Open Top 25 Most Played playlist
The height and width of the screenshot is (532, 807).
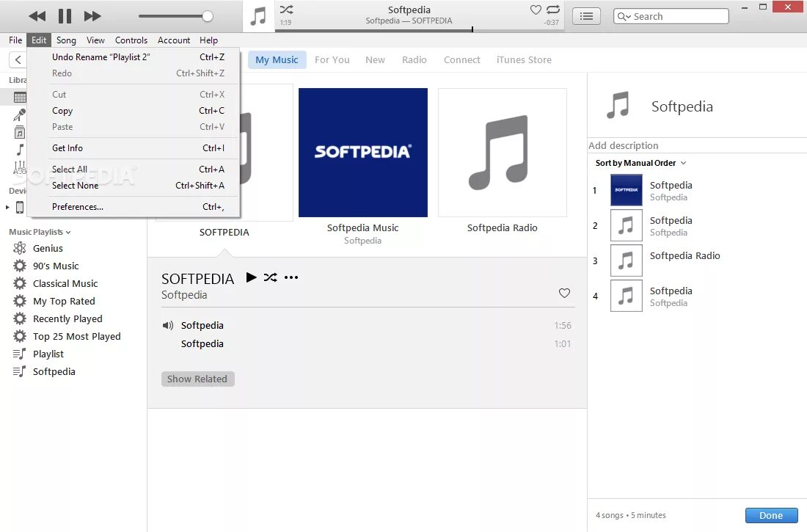click(x=77, y=336)
